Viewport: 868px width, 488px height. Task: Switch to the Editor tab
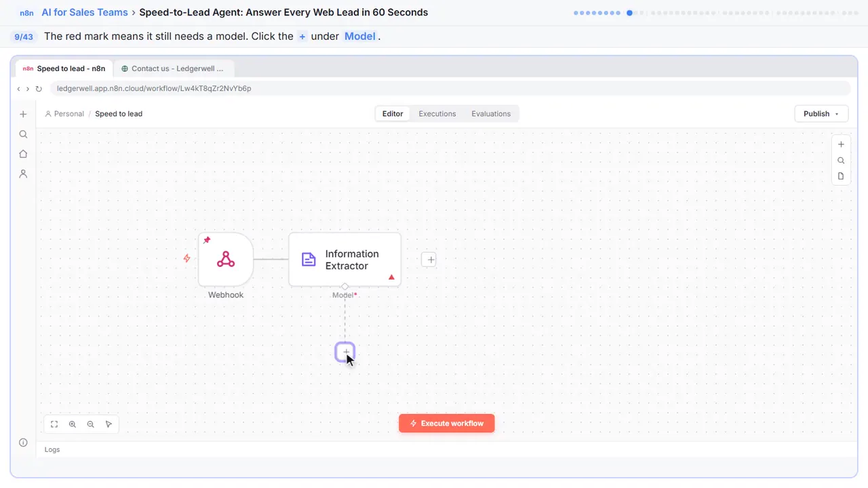click(x=393, y=114)
